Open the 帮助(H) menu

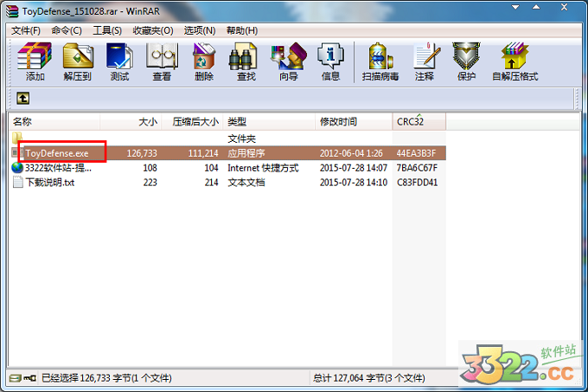tap(242, 30)
